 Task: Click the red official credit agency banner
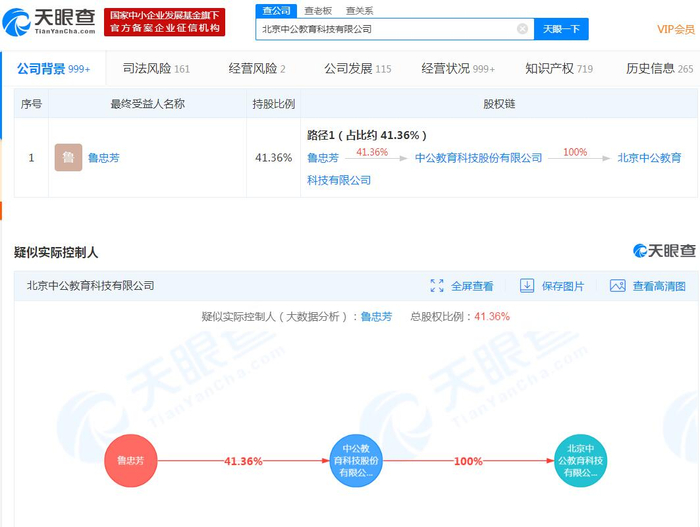click(164, 22)
